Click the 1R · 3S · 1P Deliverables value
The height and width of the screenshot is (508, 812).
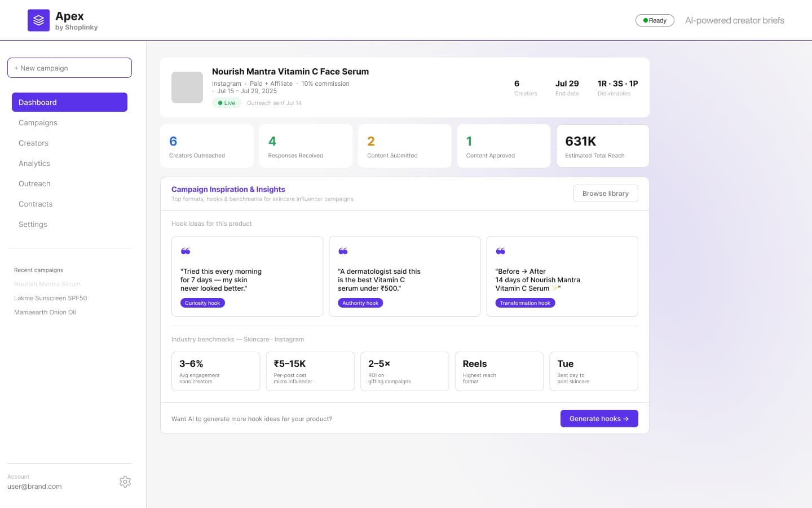click(x=617, y=84)
